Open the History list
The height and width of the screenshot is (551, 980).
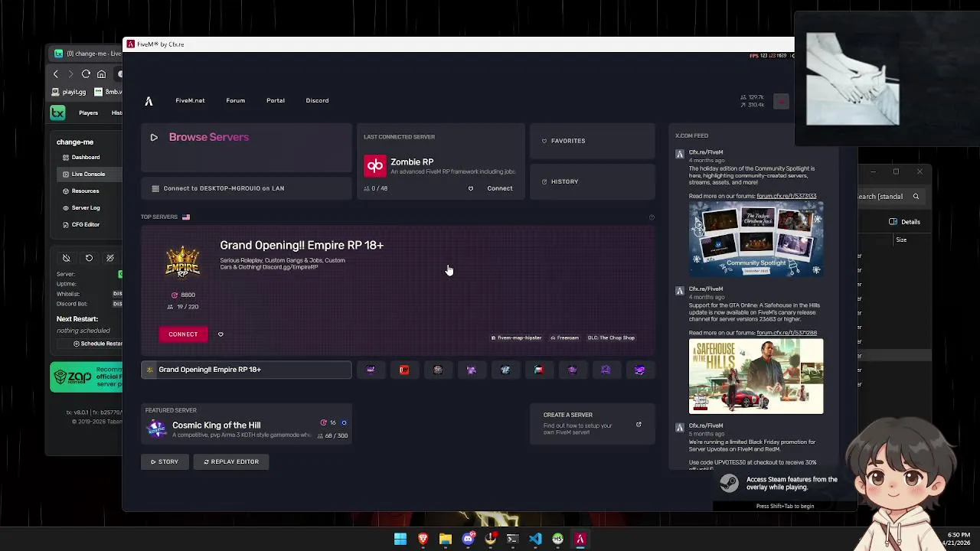(x=593, y=181)
